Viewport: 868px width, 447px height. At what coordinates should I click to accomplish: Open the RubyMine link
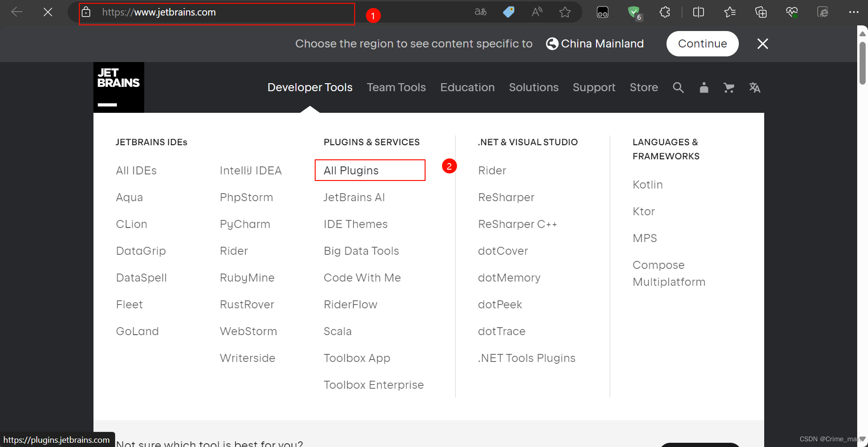pos(247,278)
